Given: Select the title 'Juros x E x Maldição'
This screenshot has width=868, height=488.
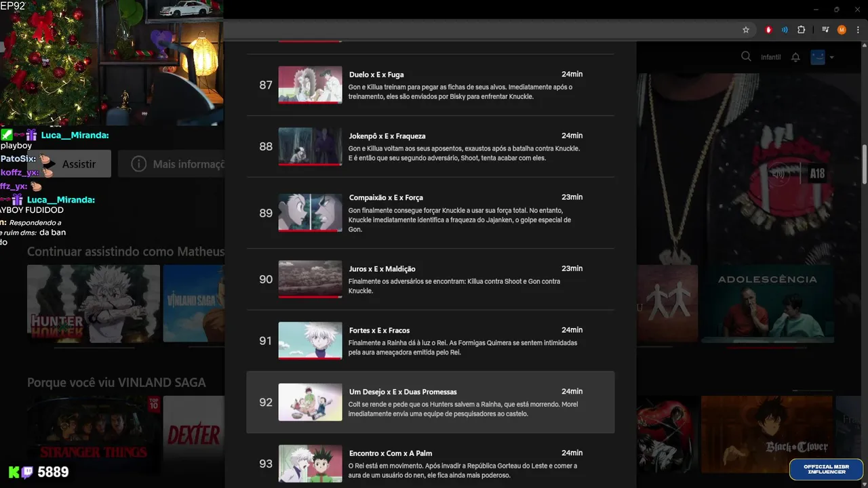Looking at the screenshot, I should (x=382, y=269).
